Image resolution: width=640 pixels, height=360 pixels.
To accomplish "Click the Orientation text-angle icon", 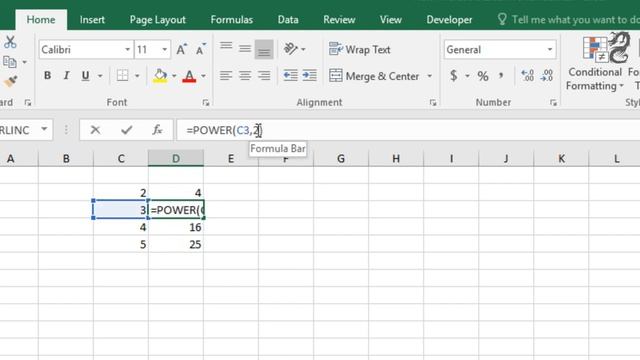I will 290,49.
